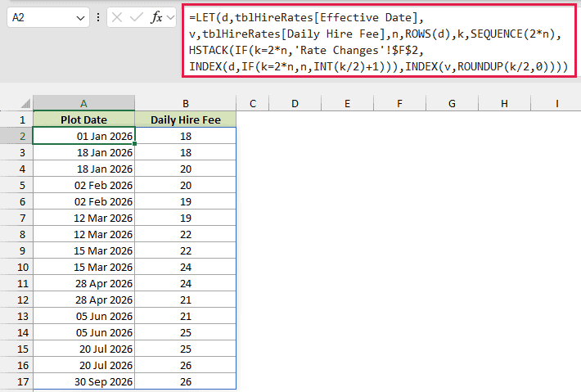Click the Cancel (X) formula icon

(117, 17)
